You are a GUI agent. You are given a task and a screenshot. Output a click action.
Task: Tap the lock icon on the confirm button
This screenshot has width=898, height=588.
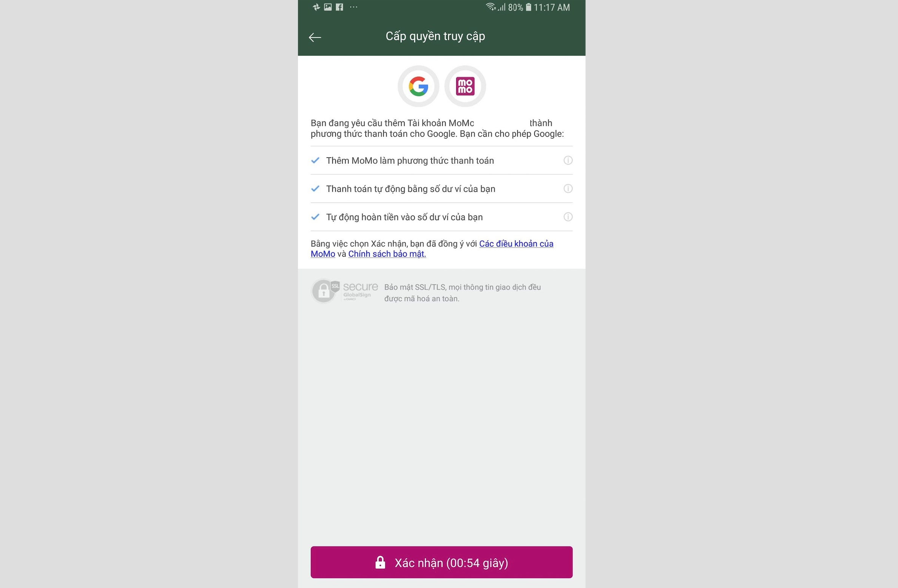(380, 562)
